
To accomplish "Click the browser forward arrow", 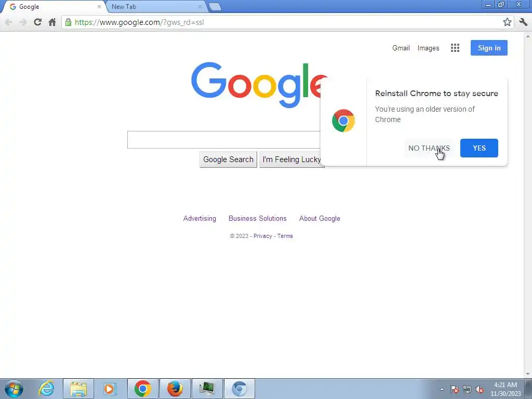I will click(x=23, y=22).
